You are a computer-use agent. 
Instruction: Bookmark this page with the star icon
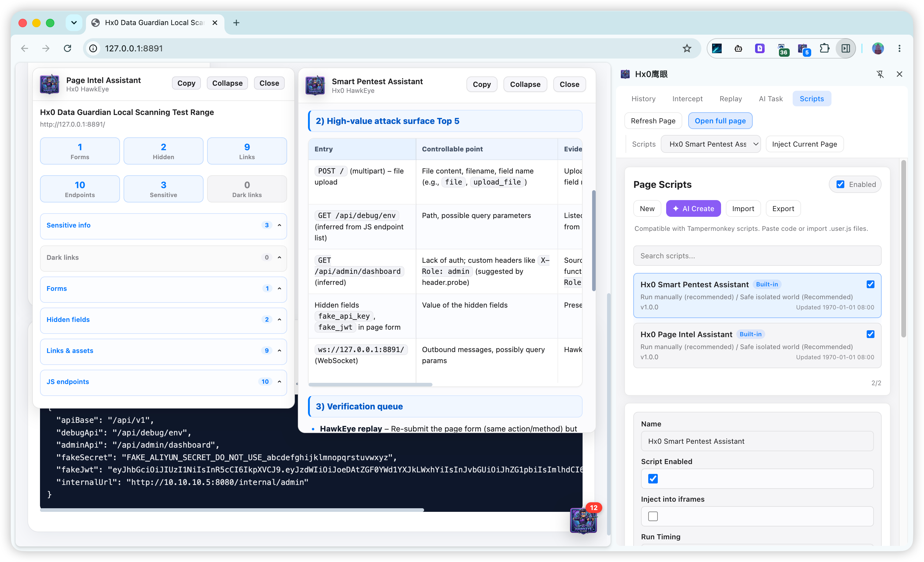(x=687, y=48)
